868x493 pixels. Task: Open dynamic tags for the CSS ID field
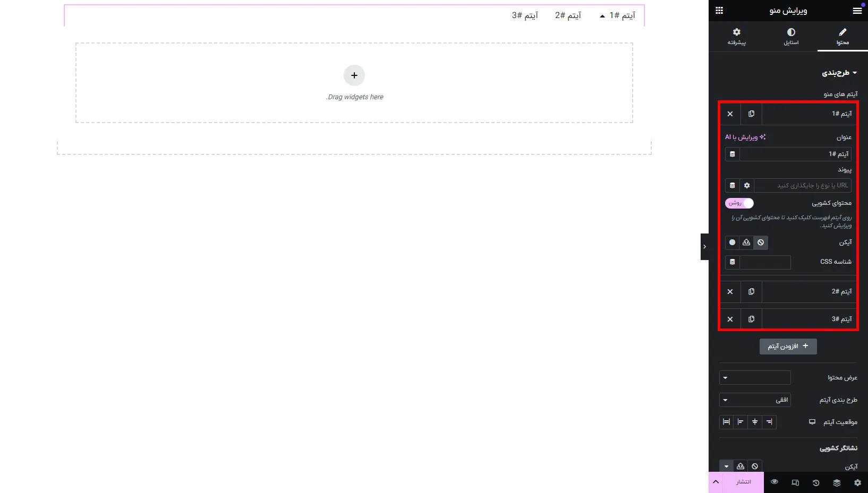733,262
